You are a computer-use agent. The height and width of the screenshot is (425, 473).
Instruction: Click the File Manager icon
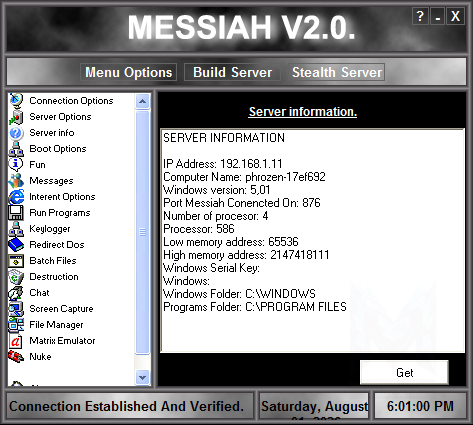16,325
